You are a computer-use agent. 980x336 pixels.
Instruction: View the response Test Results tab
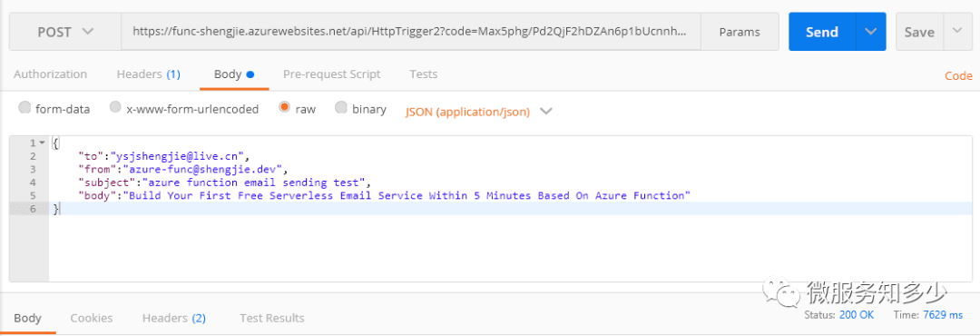point(272,318)
